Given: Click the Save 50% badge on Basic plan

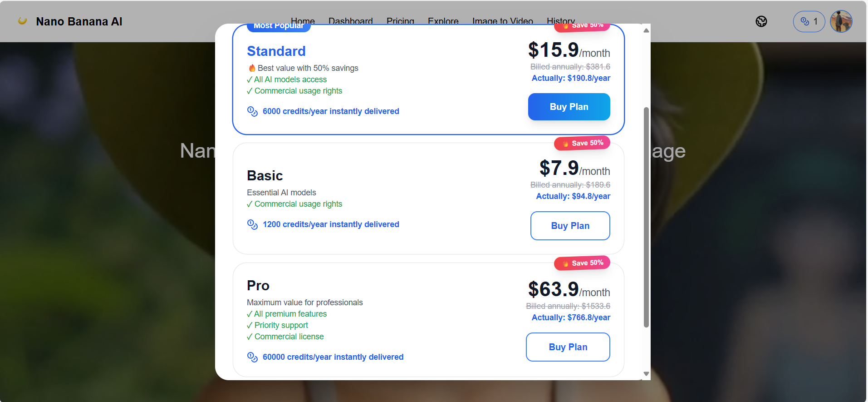Looking at the screenshot, I should pyautogui.click(x=582, y=143).
